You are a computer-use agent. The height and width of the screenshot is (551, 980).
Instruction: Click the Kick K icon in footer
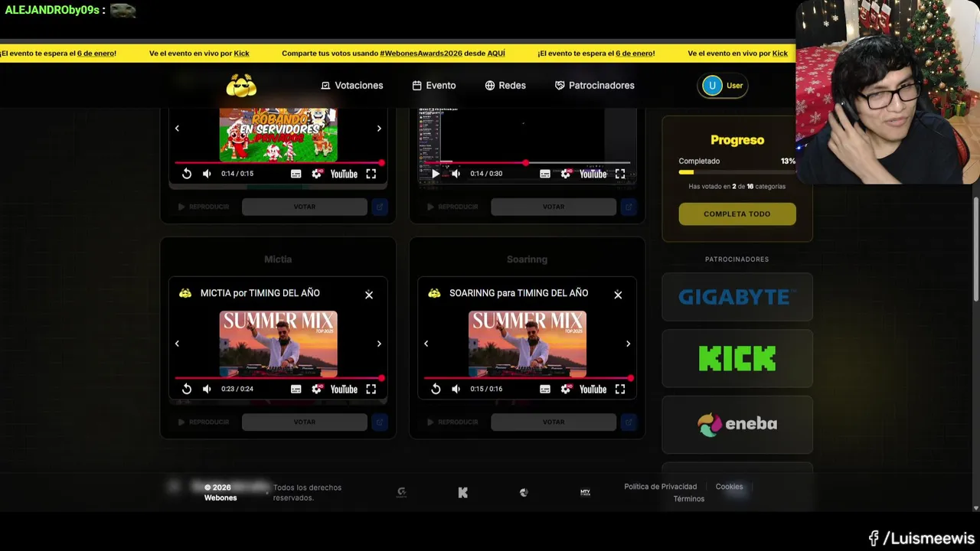[462, 493]
